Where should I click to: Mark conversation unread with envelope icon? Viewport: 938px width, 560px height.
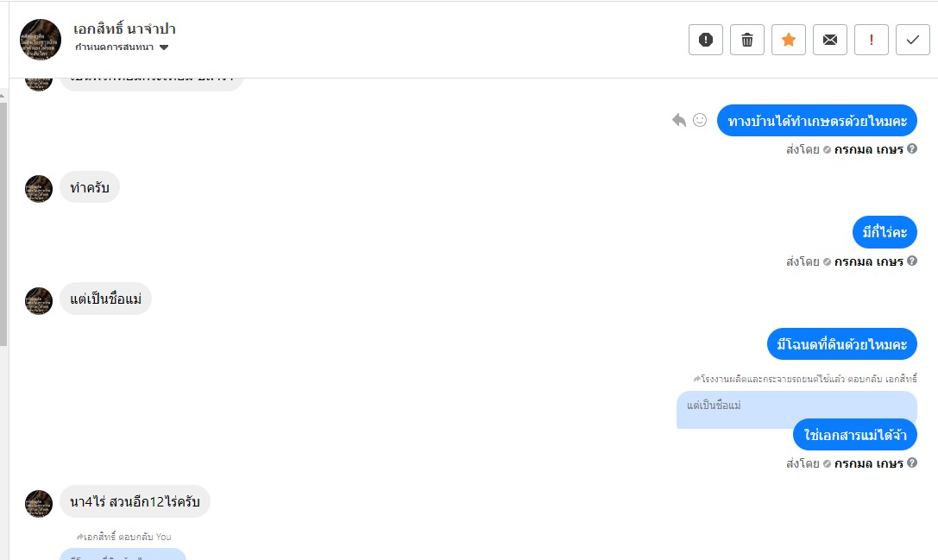pos(830,40)
